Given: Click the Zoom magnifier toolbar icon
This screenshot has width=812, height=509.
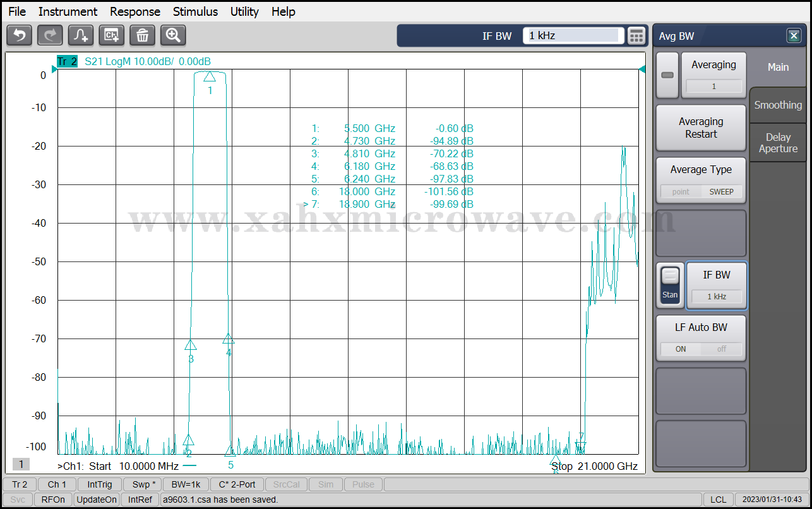Looking at the screenshot, I should click(173, 35).
